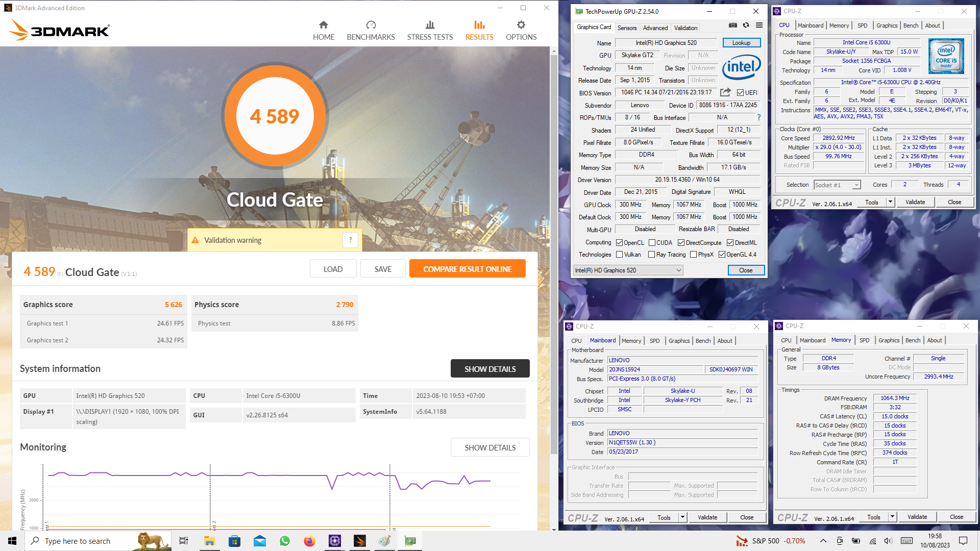
Task: Show details for Monitoring
Action: [490, 447]
